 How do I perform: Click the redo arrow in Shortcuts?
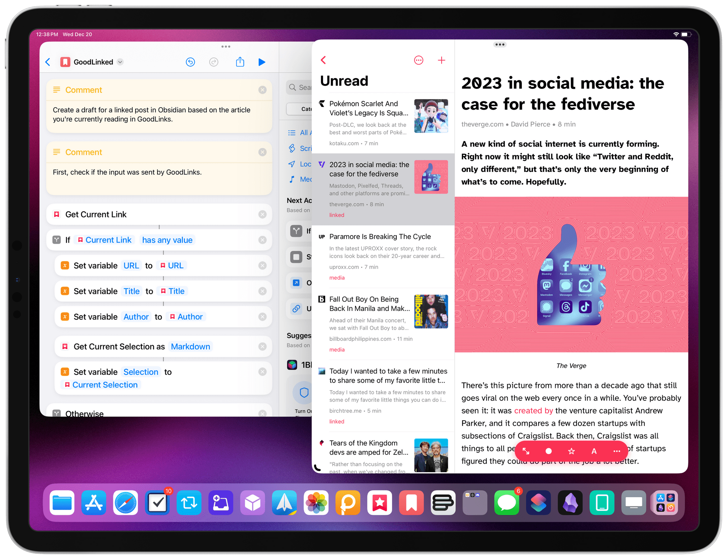[x=214, y=62]
